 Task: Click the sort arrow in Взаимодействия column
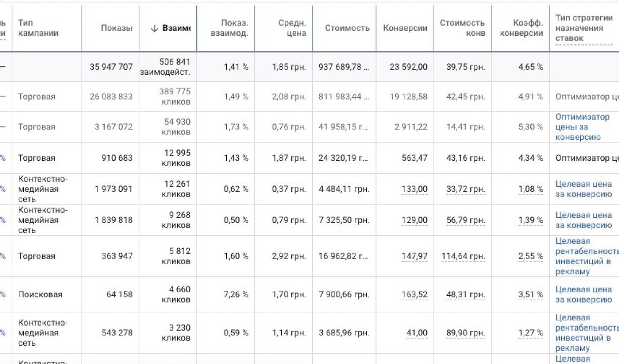pos(154,28)
